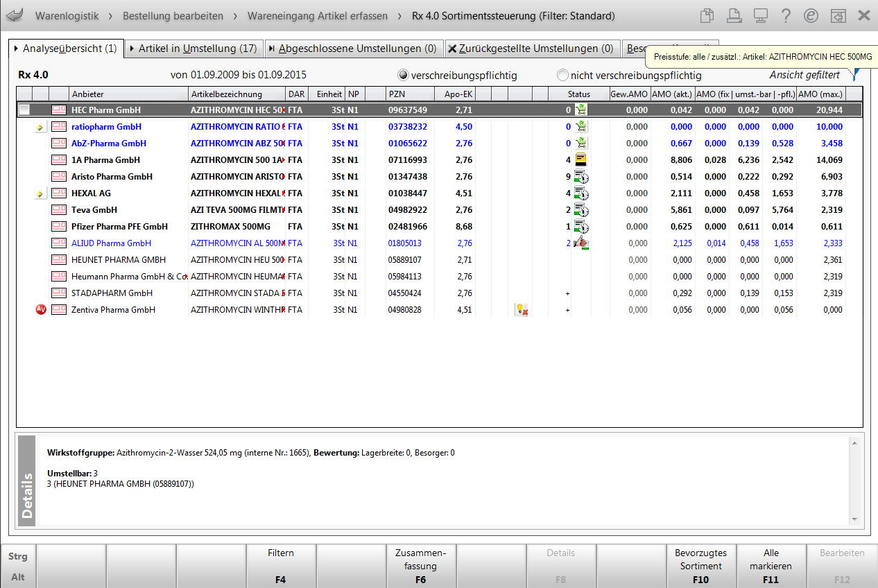The width and height of the screenshot is (878, 588).
Task: Click clock status icon in Pfizer Pharma row
Action: [581, 226]
